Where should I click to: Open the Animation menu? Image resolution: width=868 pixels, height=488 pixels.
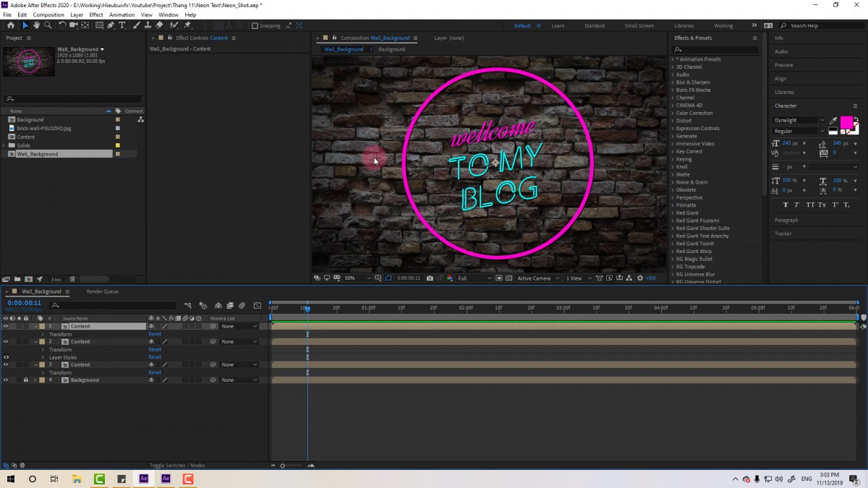point(122,14)
